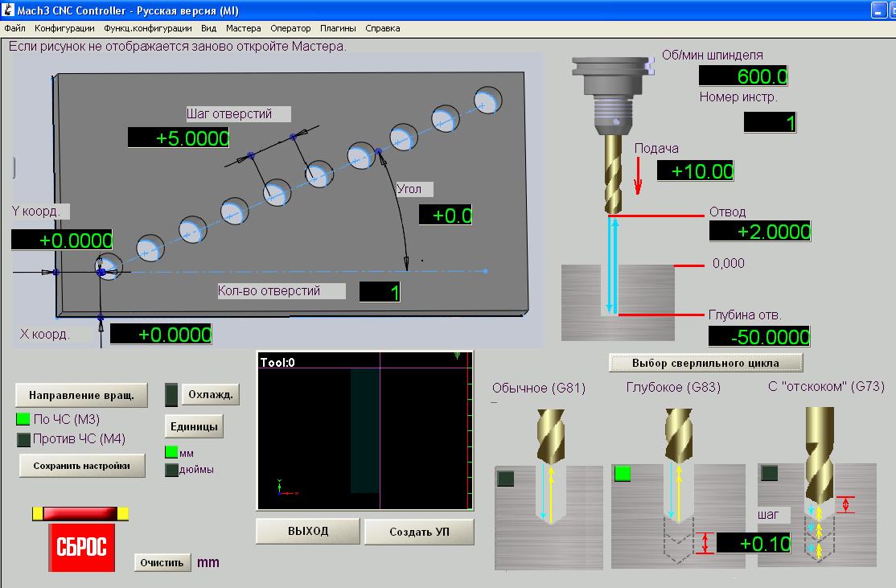896x588 pixels.
Task: Select the Глубокое (G83) cycle green indicator
Action: click(623, 474)
